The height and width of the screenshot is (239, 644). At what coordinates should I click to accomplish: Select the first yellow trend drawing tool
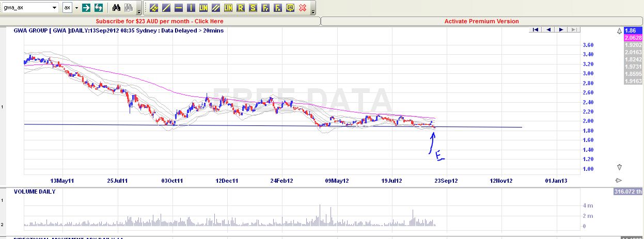click(x=154, y=8)
